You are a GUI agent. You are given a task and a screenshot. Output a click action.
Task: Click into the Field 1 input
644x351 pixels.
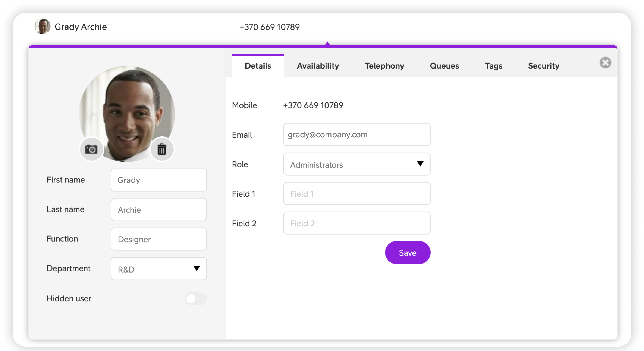(x=356, y=194)
